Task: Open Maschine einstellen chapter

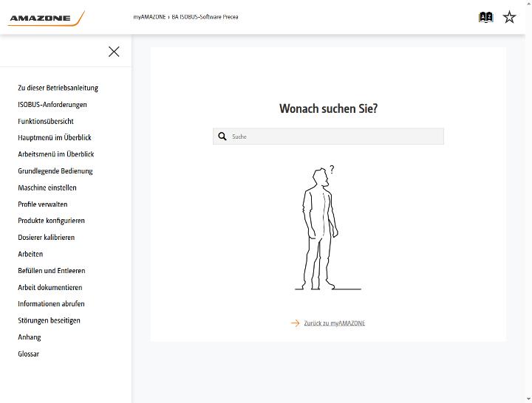Action: coord(47,187)
